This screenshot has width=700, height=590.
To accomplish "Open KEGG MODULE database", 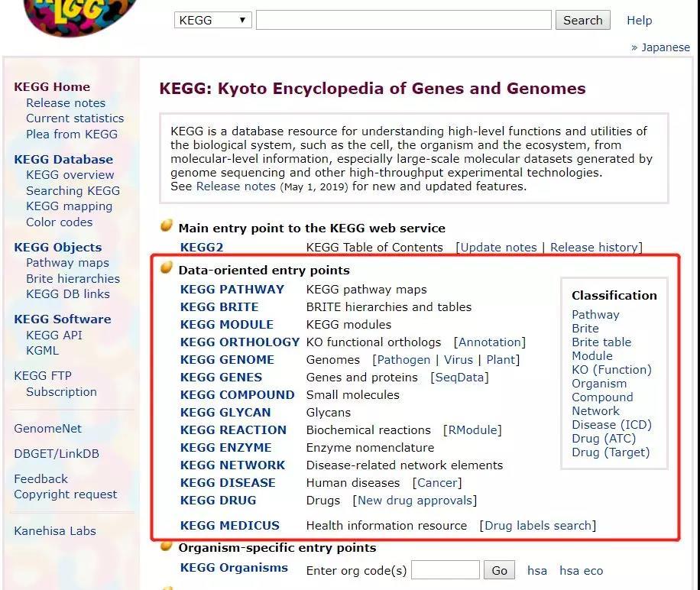I will coord(227,325).
